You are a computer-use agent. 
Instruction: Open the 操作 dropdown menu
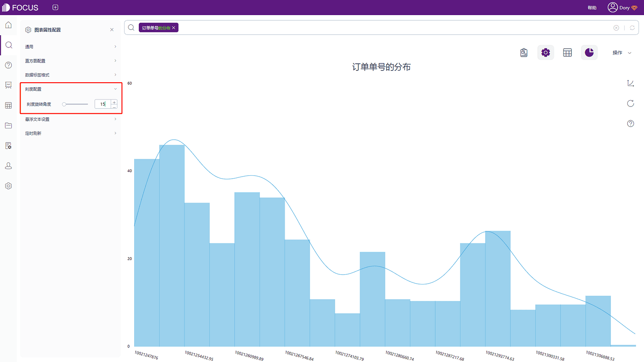(x=622, y=53)
